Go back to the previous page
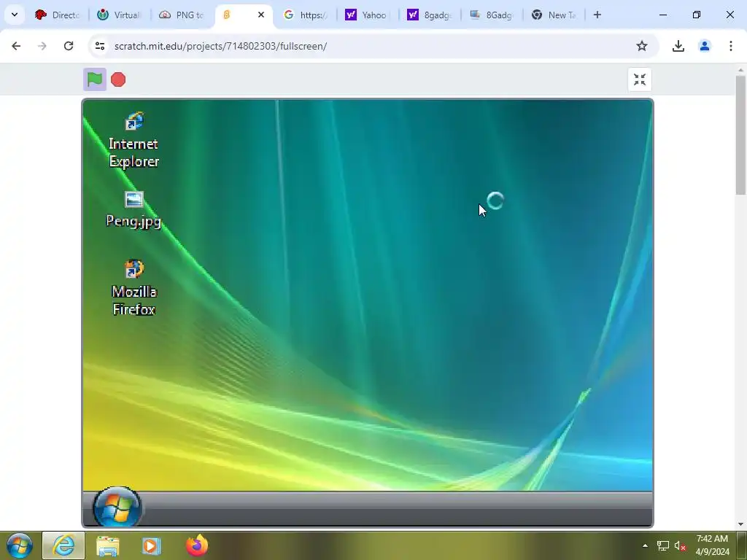Image resolution: width=747 pixels, height=560 pixels. [x=16, y=46]
